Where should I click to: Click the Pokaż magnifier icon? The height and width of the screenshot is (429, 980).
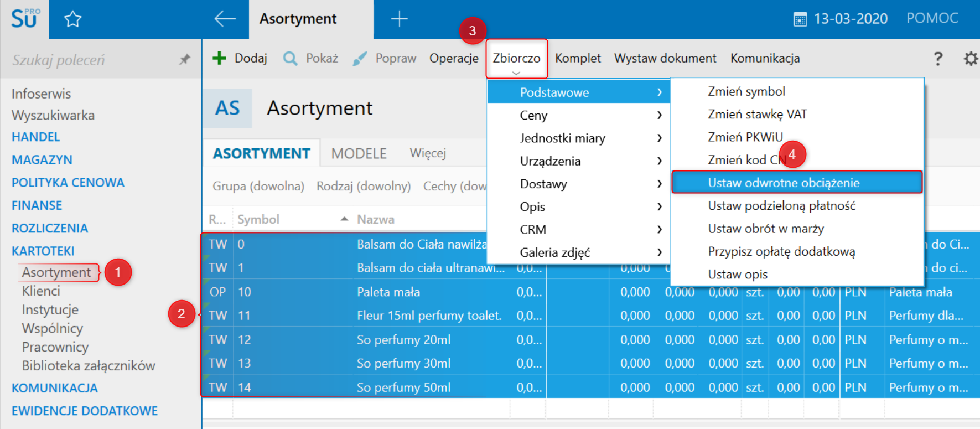[290, 58]
